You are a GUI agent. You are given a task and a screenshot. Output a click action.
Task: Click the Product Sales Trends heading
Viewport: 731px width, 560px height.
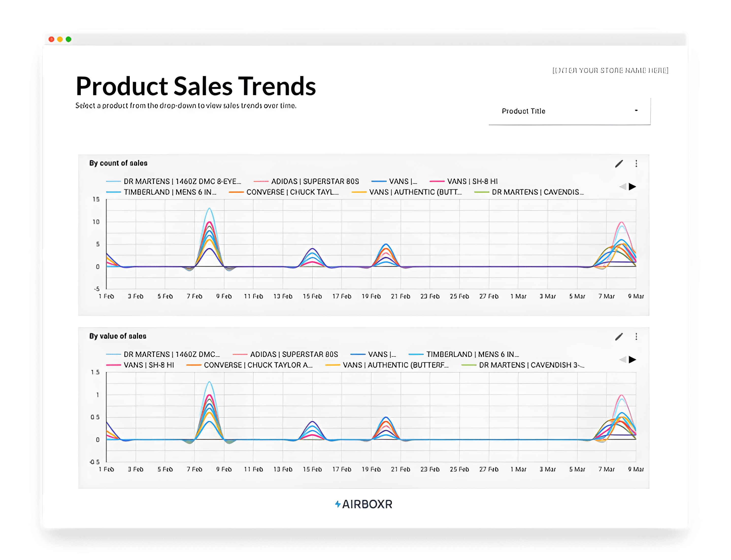point(196,86)
